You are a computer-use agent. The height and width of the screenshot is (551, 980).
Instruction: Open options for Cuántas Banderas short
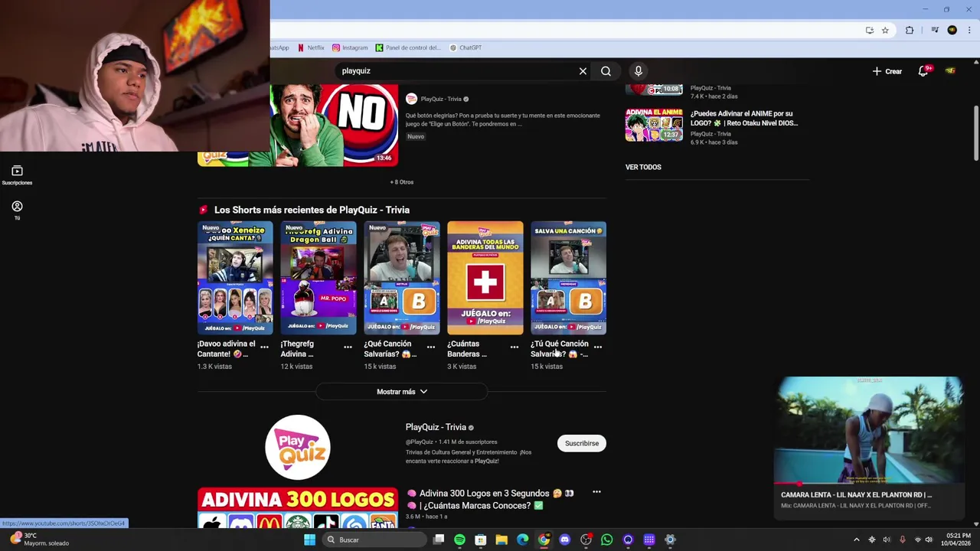[514, 347]
